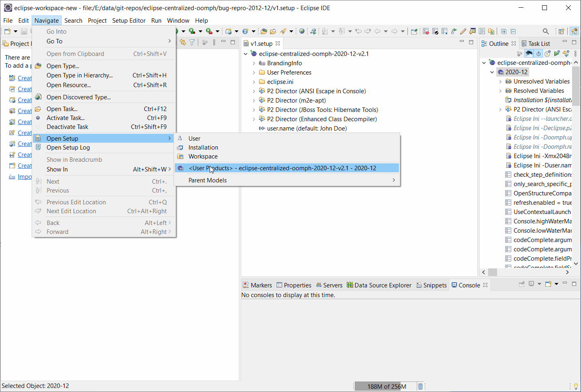The width and height of the screenshot is (581, 392).
Task: Click the trash can garbage collector icon
Action: (x=420, y=386)
